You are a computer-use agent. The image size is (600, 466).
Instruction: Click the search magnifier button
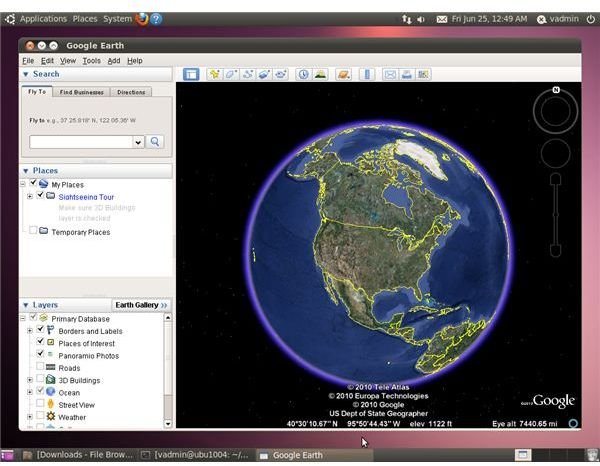pyautogui.click(x=155, y=142)
